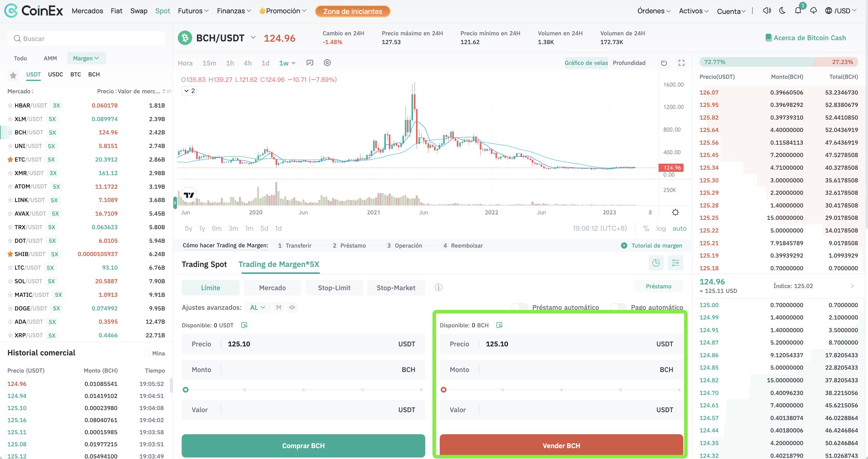Screen dimensions: 868x459
Task: Click the transfer icon next to Disponible USDT
Action: [244, 325]
